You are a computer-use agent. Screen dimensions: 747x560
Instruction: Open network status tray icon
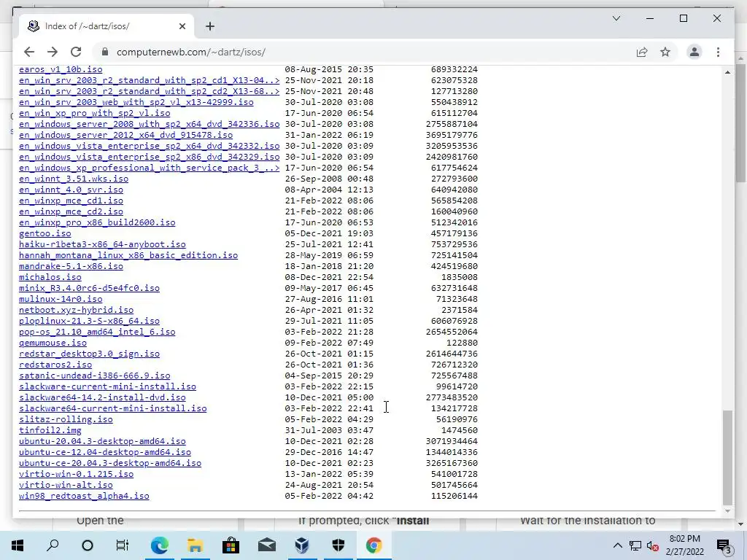635,545
